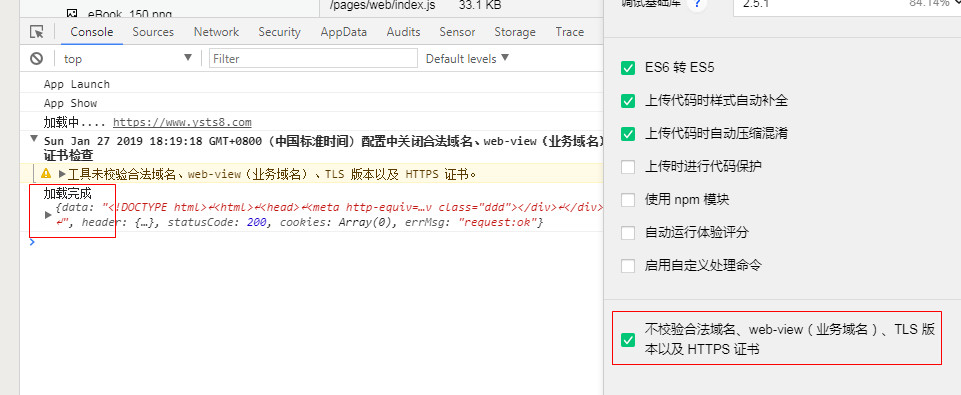Click the 加载完成 log line
Viewport: 961px width, 395px height.
click(67, 194)
